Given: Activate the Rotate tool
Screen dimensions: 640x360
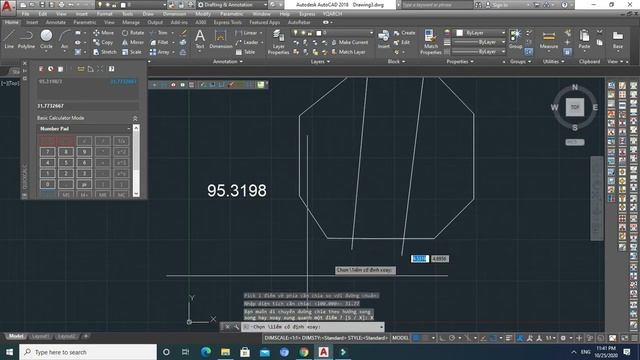Looking at the screenshot, I should point(133,33).
